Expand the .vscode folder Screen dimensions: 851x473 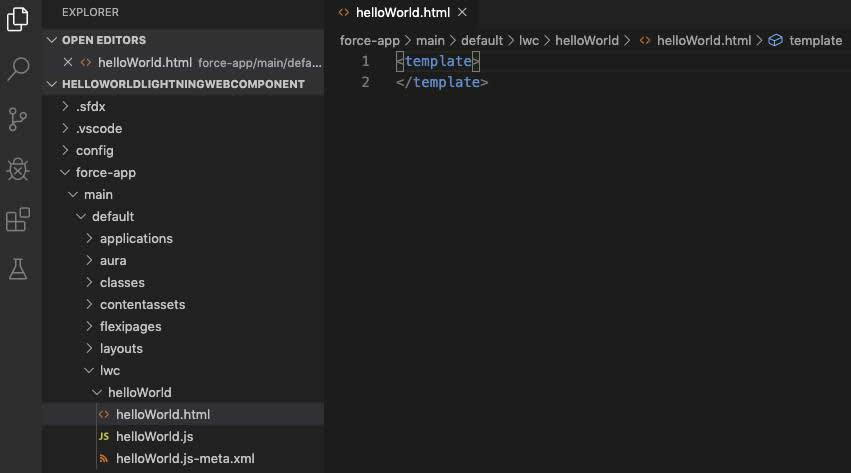click(65, 129)
